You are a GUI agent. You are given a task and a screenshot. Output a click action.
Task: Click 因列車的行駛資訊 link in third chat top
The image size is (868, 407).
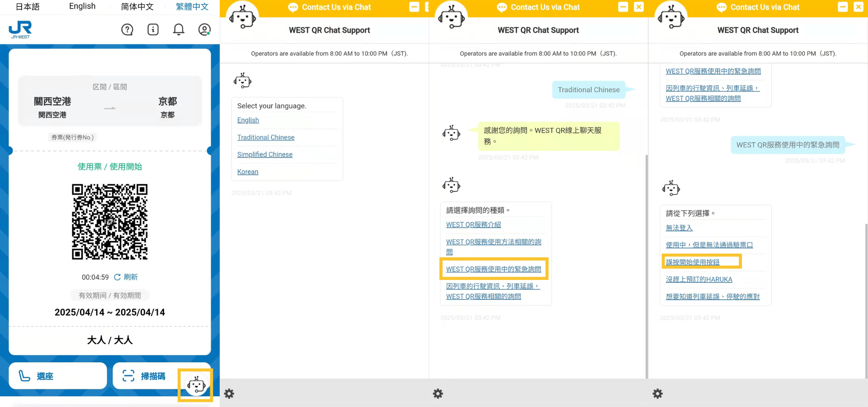coord(712,93)
